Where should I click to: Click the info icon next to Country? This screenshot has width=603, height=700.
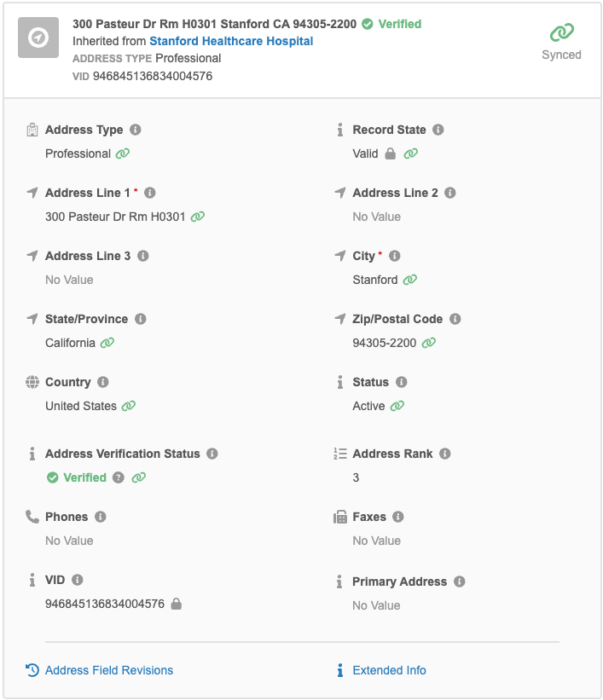click(x=103, y=382)
